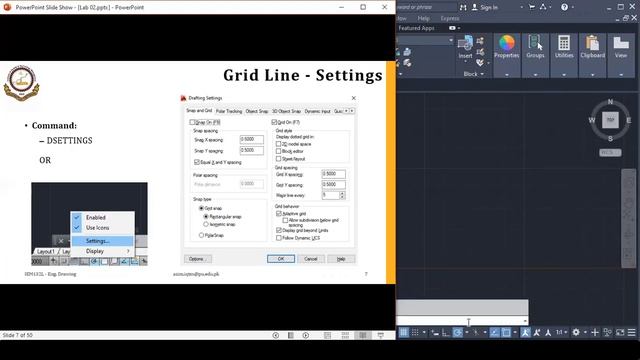
Task: Open recent commands arrow at command line end
Action: point(526,320)
